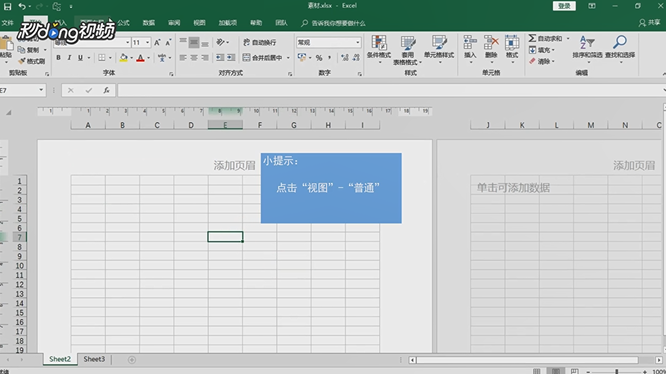
Task: Click Merge and Center button
Action: [262, 58]
